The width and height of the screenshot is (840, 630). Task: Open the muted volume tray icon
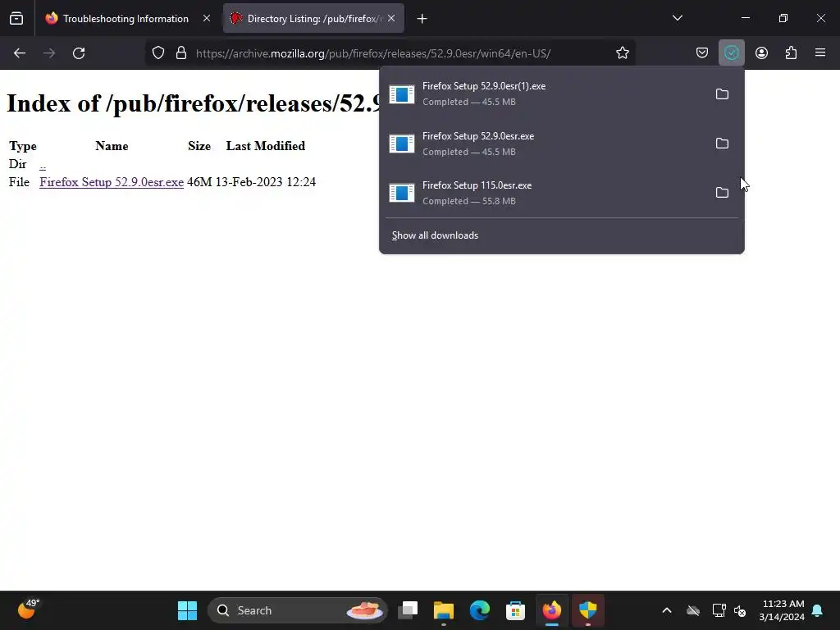tap(741, 610)
